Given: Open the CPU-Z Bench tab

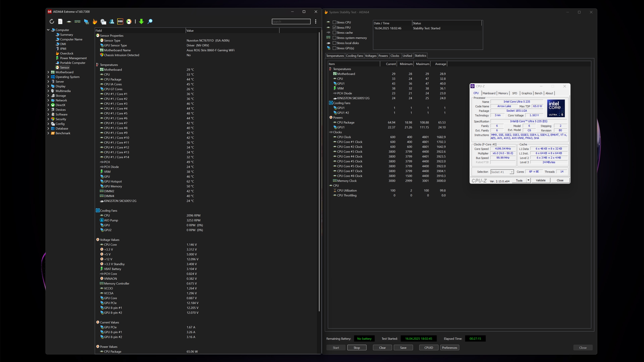Looking at the screenshot, I should point(538,93).
